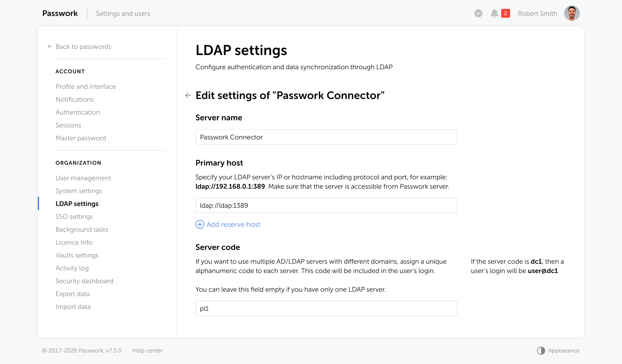This screenshot has width=622, height=364.
Task: Open Background tasks page
Action: tap(82, 229)
